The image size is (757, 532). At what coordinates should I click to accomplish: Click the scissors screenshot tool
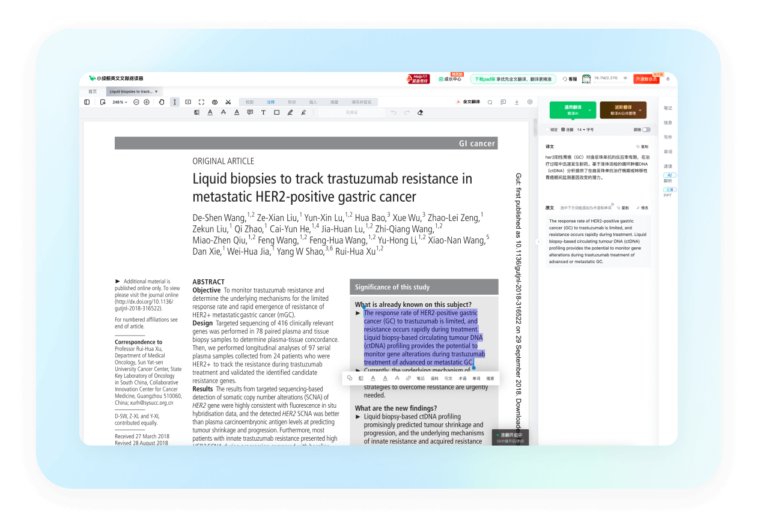(228, 102)
